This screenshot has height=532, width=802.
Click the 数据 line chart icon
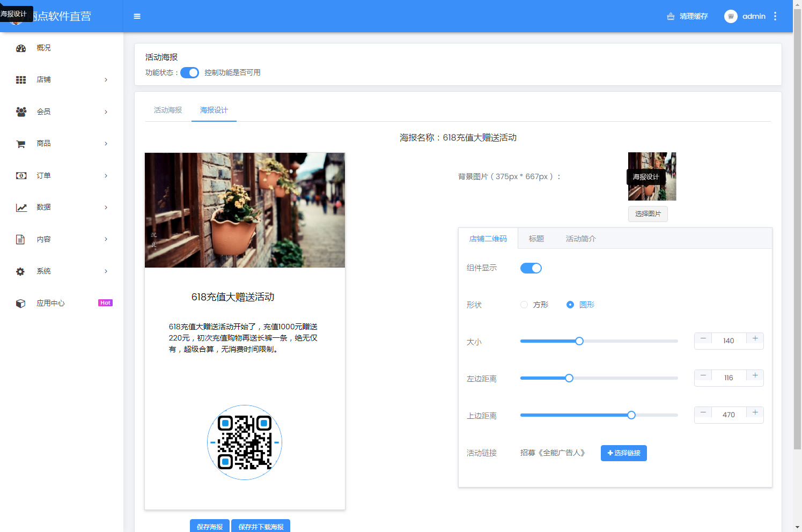coord(21,208)
